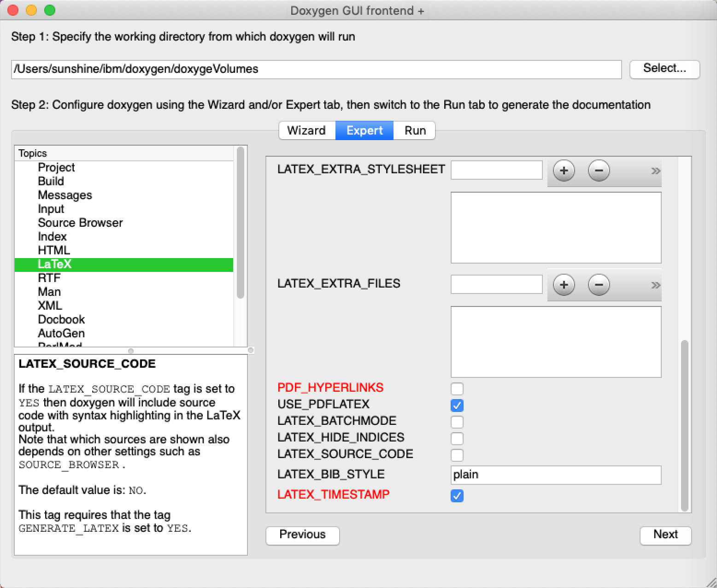Select the Docbook topic

click(124, 319)
